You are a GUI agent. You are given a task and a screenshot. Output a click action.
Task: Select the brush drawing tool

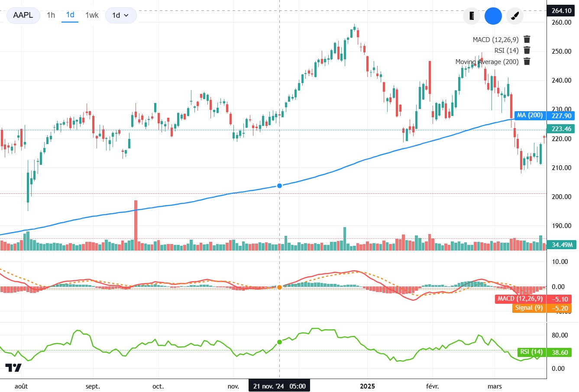click(515, 16)
